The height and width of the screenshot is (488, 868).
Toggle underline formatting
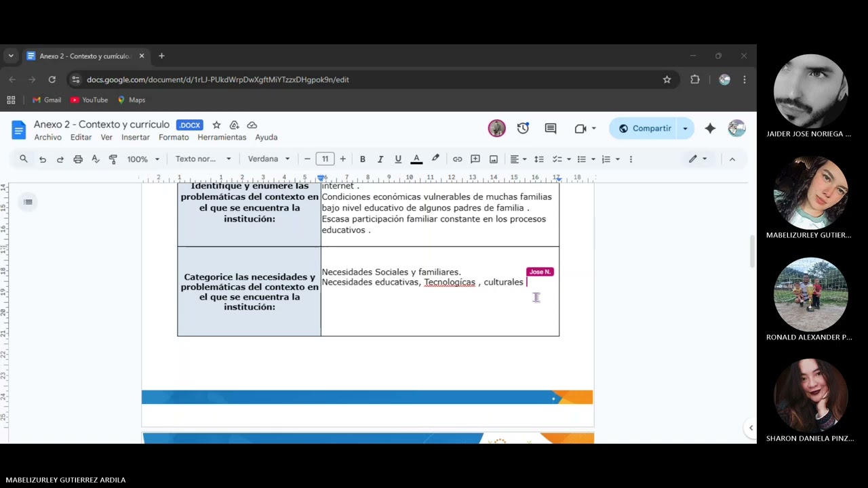pyautogui.click(x=398, y=159)
